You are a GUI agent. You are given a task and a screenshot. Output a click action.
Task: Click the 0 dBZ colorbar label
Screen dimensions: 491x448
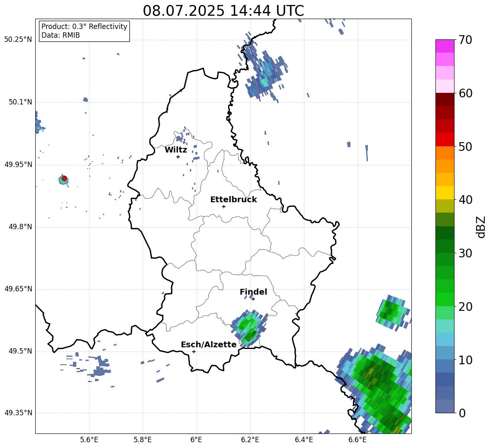tap(462, 413)
